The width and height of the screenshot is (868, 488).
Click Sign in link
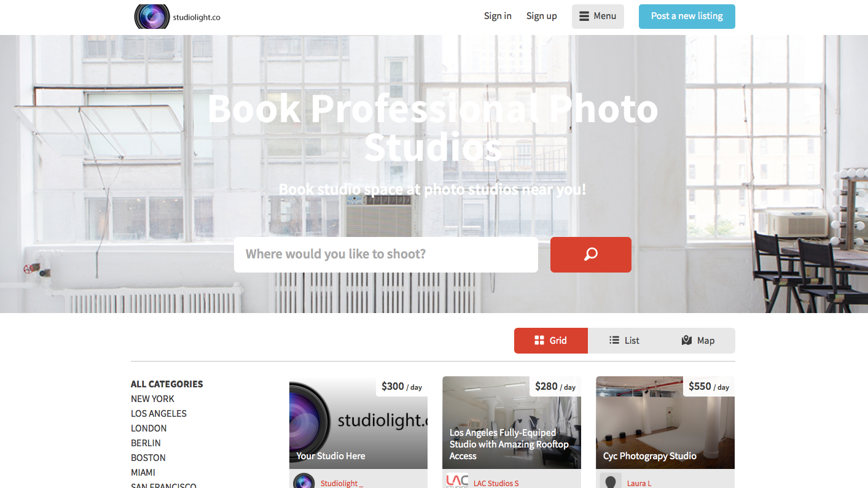click(498, 16)
